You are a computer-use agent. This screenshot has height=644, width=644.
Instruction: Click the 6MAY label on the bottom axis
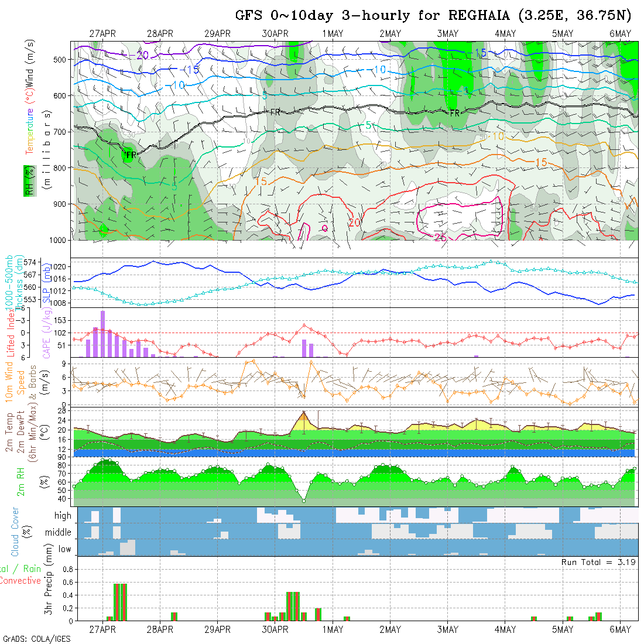pos(620,629)
